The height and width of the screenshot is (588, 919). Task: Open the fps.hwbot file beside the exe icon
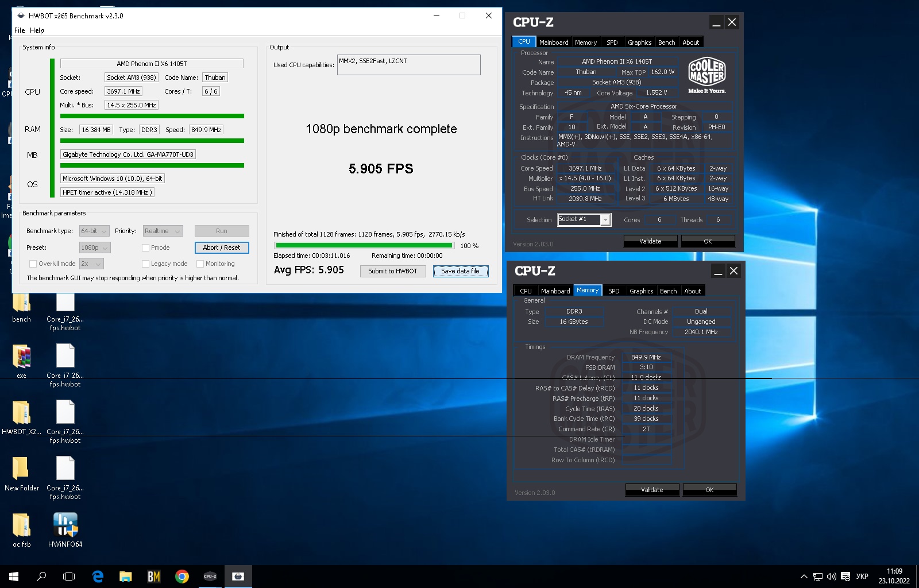65,366
